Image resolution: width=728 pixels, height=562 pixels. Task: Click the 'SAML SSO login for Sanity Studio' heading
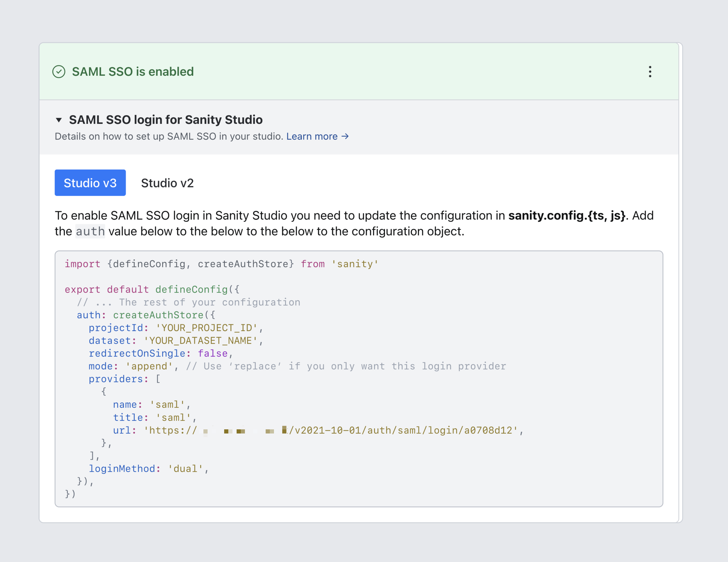click(x=166, y=120)
